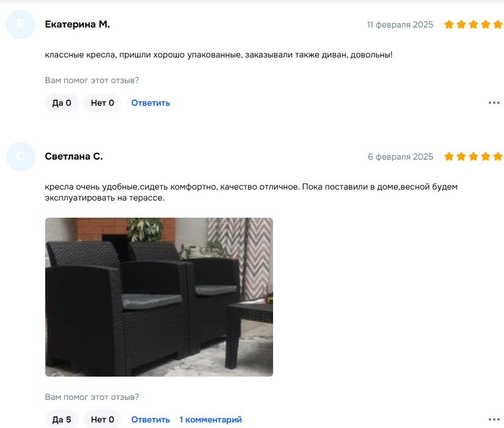Click Светлана С. avatar circle

coord(21,157)
